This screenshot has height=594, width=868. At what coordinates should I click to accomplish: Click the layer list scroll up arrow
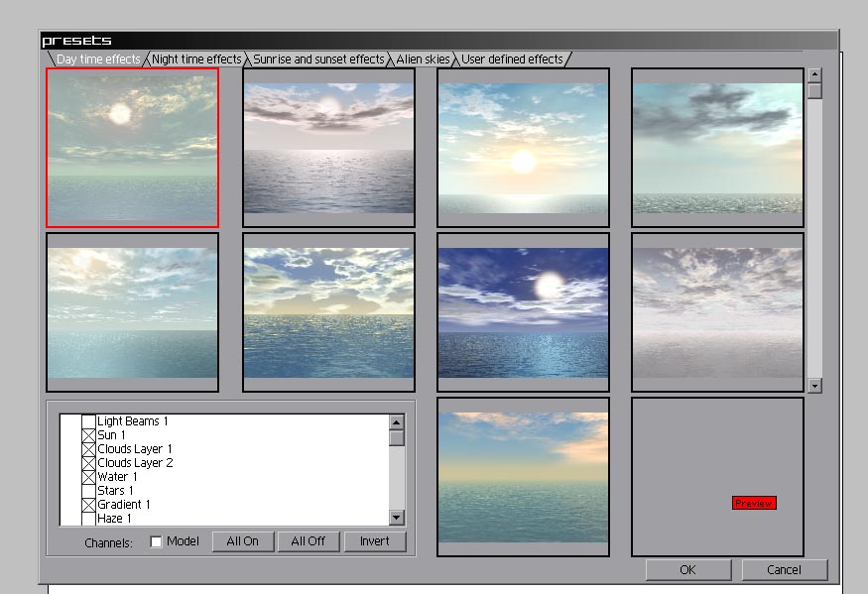(397, 422)
